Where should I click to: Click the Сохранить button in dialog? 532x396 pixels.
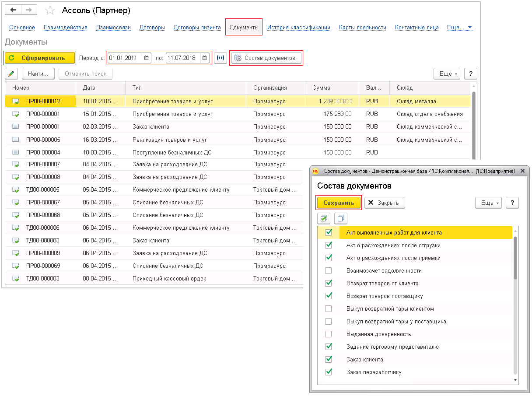(339, 203)
